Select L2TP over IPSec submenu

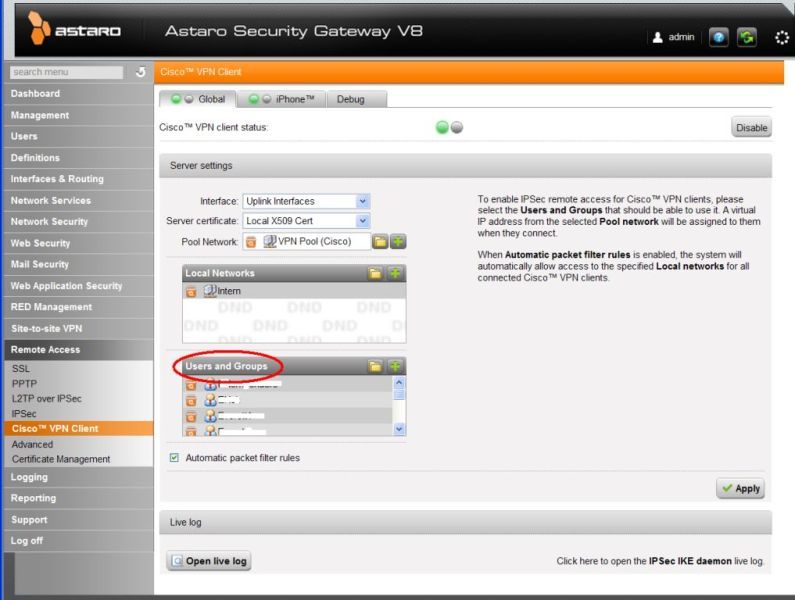coord(79,399)
